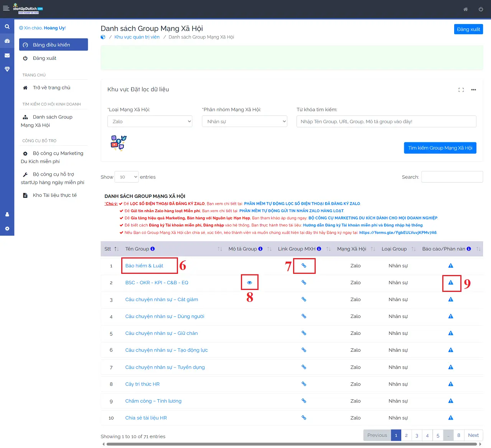Open Kho Tài liệu thực tế menu
491x448 pixels.
(x=54, y=195)
